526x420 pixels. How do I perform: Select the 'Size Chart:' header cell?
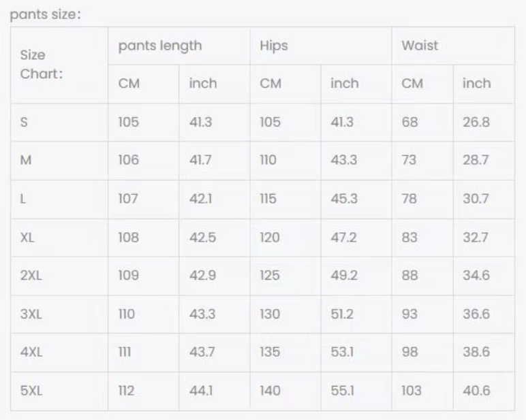[59, 65]
